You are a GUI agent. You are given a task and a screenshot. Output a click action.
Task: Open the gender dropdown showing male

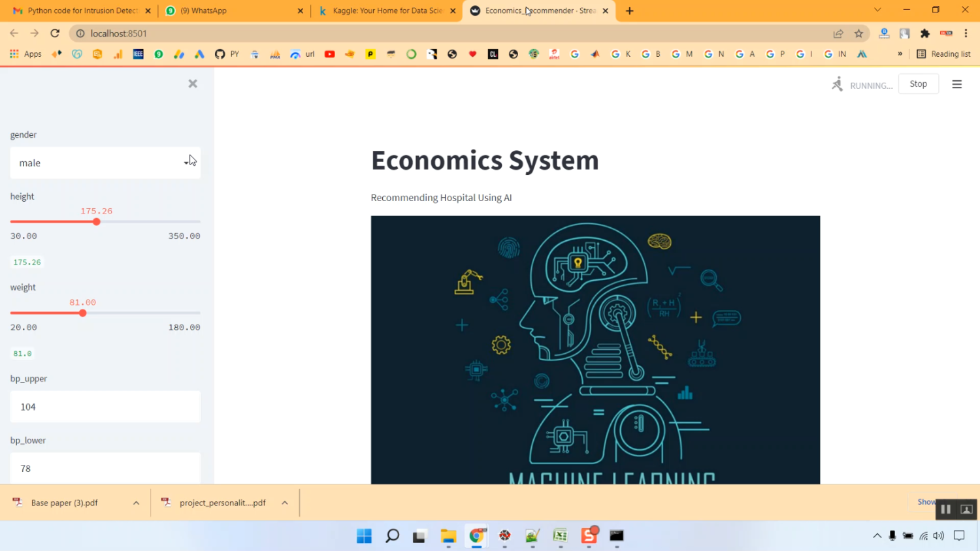point(105,163)
